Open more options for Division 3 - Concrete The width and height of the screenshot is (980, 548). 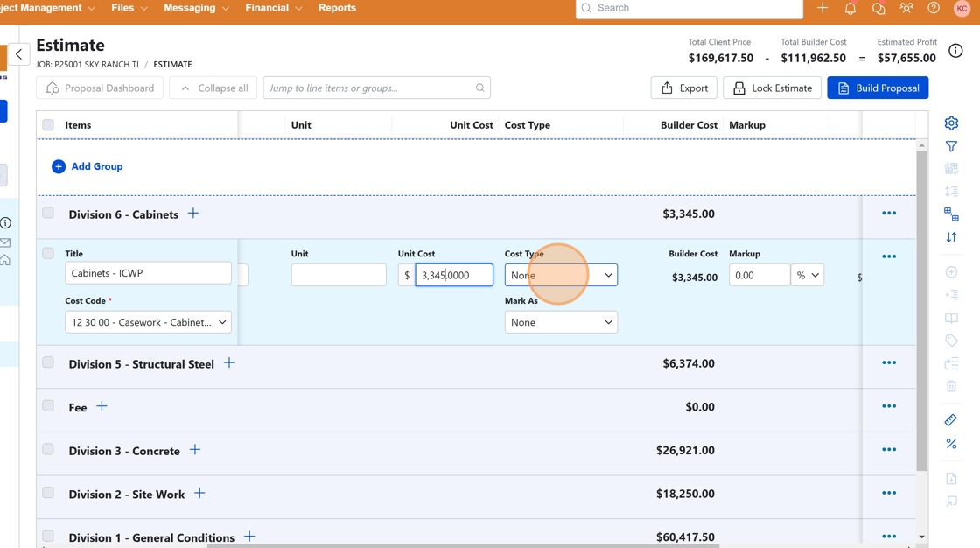point(889,450)
